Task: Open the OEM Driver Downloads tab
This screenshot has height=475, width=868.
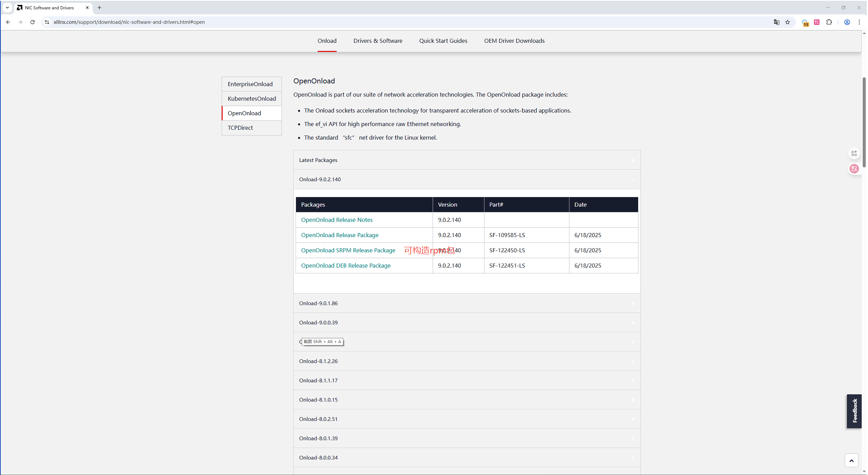Action: 514,41
